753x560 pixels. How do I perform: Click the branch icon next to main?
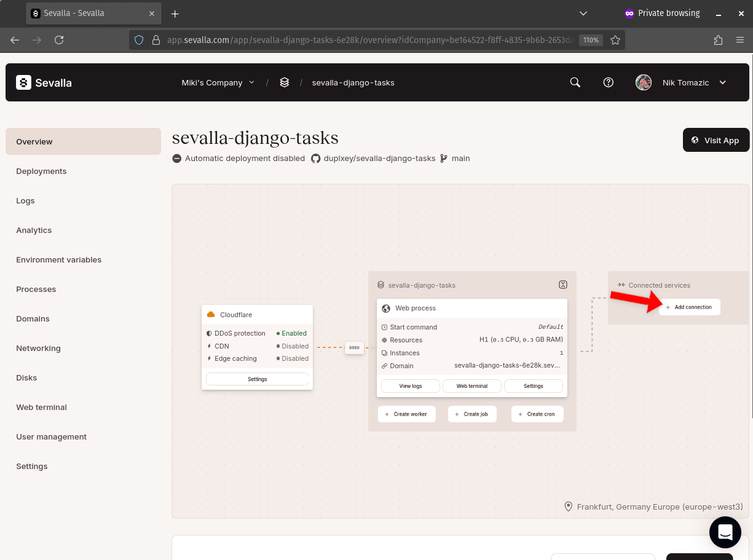pos(443,158)
